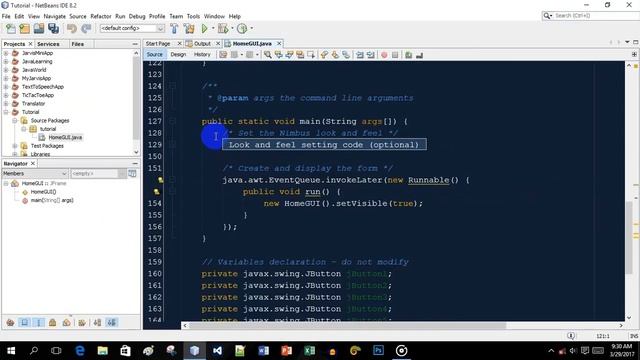Image resolution: width=640 pixels, height=360 pixels.
Task: Click Clean and Build Project icon
Action: click(x=189, y=29)
